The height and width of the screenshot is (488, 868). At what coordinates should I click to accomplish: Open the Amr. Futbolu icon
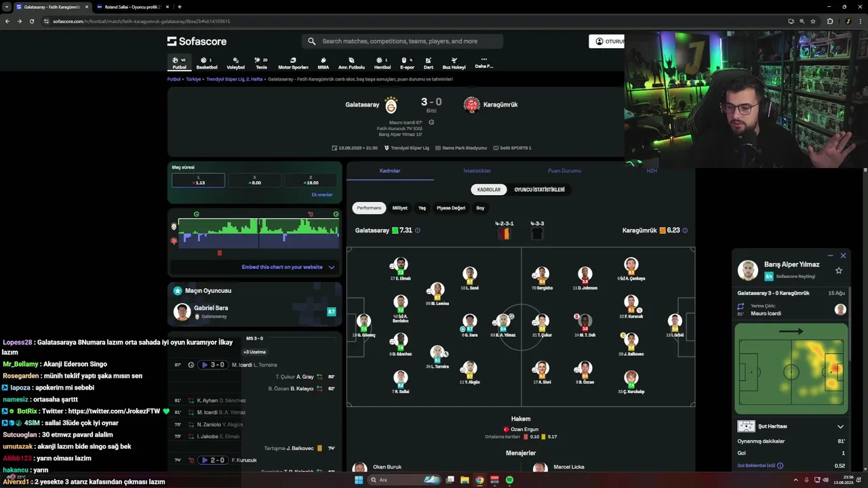pos(351,63)
